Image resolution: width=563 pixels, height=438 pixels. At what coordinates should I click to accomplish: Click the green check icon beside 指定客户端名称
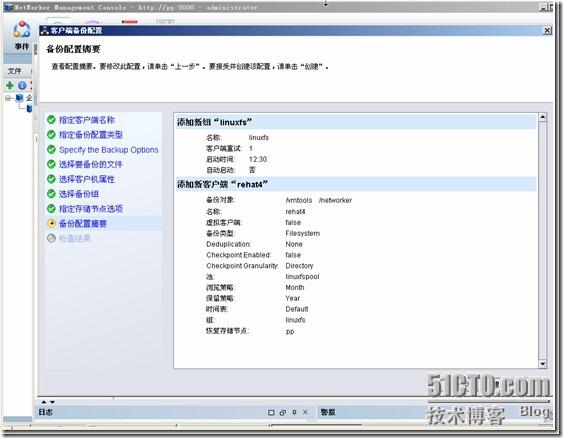51,120
